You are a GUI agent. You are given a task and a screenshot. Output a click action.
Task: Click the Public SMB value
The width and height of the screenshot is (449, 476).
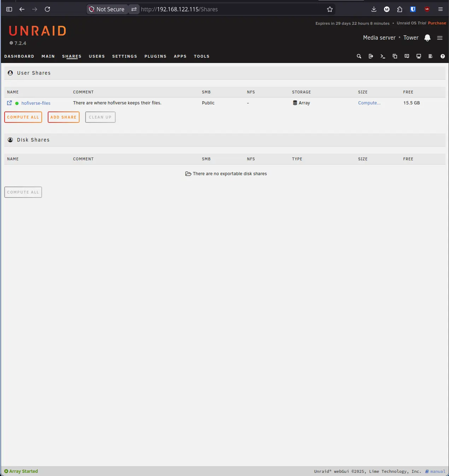tap(208, 103)
